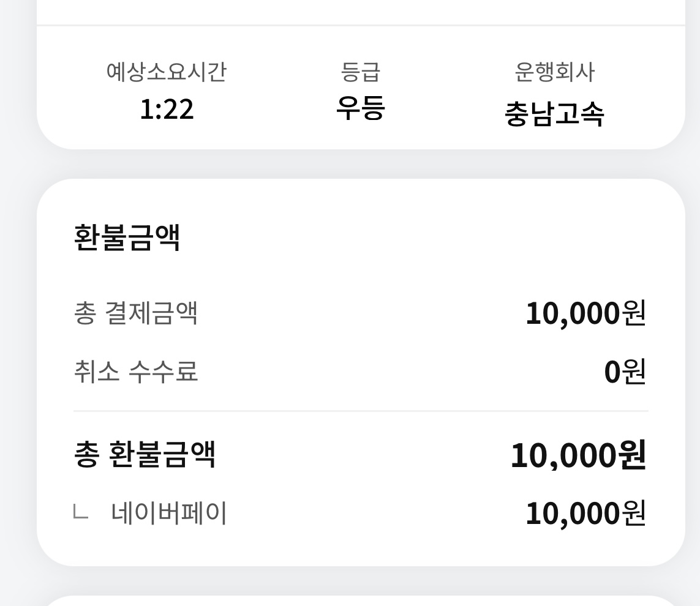Viewport: 700px width, 606px height.
Task: Click the 10,000원 amount beside 총 결제금액
Action: [585, 313]
